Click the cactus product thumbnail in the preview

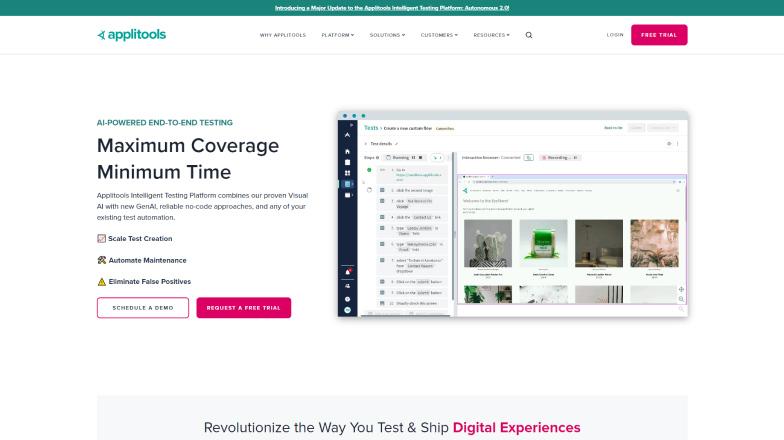(x=488, y=243)
